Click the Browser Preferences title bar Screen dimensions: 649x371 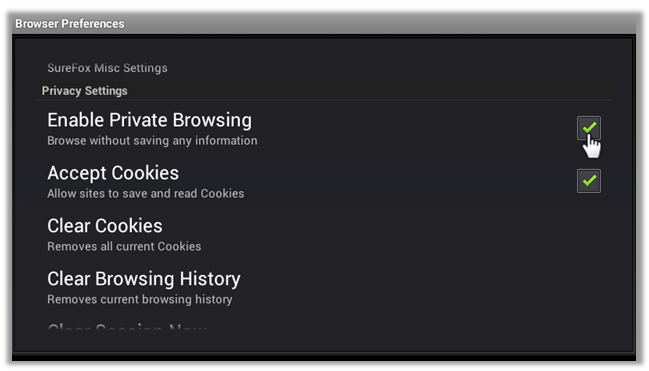pyautogui.click(x=324, y=24)
